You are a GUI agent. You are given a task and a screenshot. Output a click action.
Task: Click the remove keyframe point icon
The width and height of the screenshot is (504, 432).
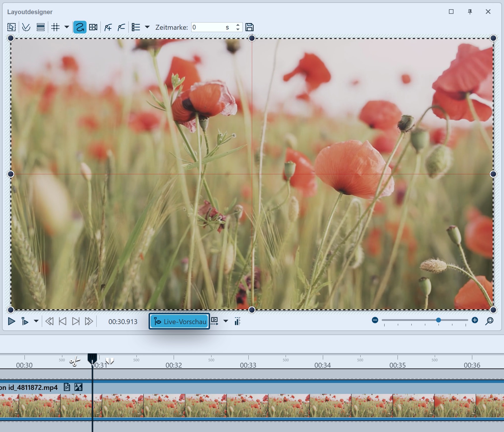coord(121,27)
